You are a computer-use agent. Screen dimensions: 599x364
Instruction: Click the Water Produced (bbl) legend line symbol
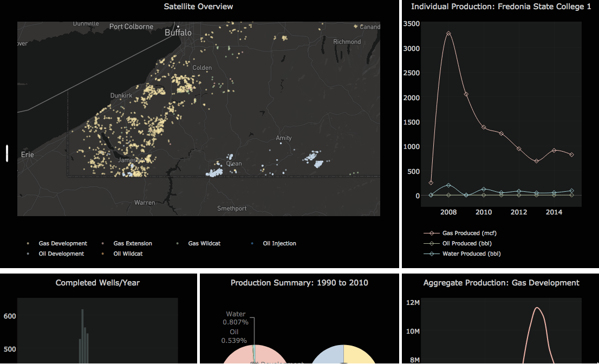[x=431, y=253]
